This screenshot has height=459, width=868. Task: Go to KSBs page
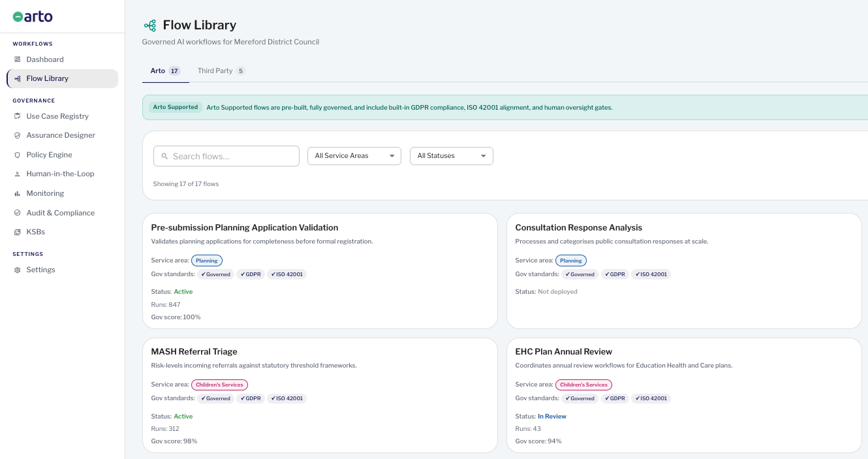pyautogui.click(x=63, y=232)
